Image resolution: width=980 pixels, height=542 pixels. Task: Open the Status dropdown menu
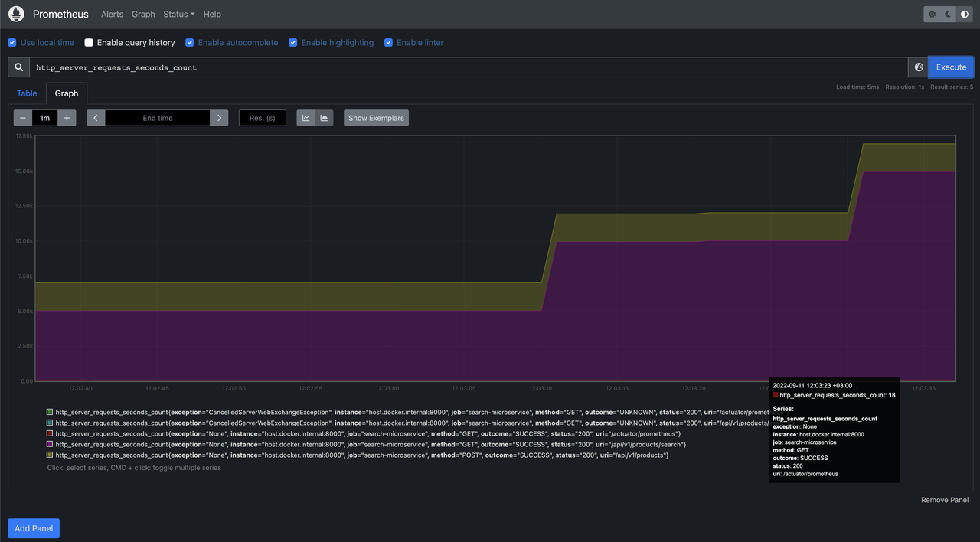pos(179,14)
